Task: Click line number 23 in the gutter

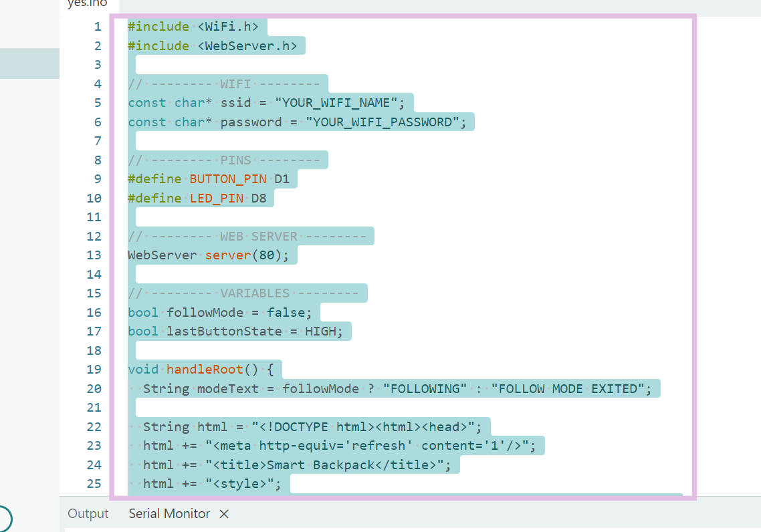Action: coord(94,446)
